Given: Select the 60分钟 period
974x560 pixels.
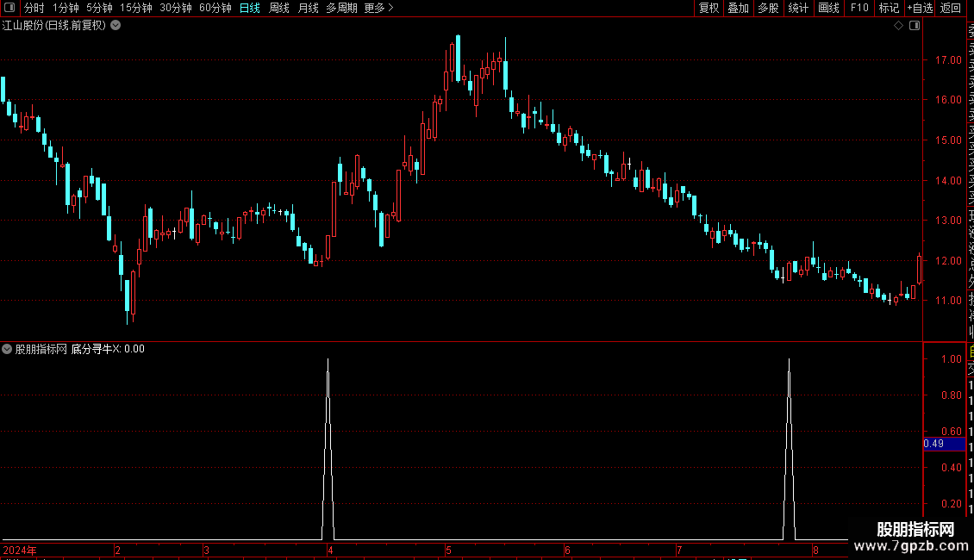Looking at the screenshot, I should (215, 8).
